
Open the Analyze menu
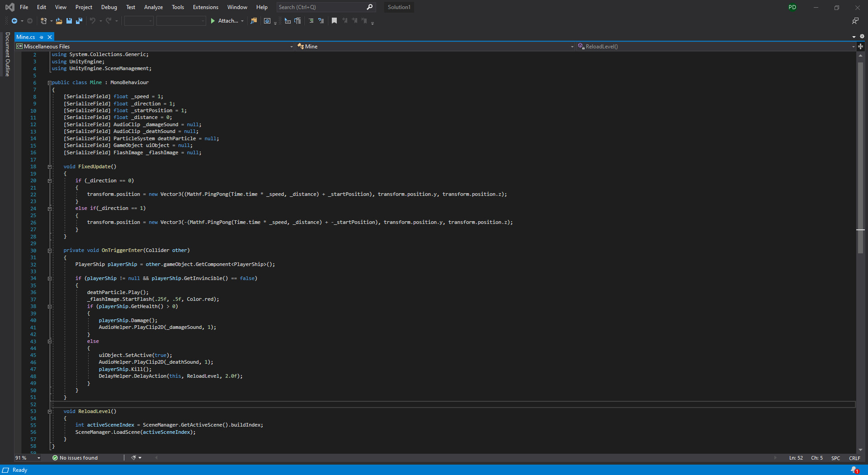(153, 7)
